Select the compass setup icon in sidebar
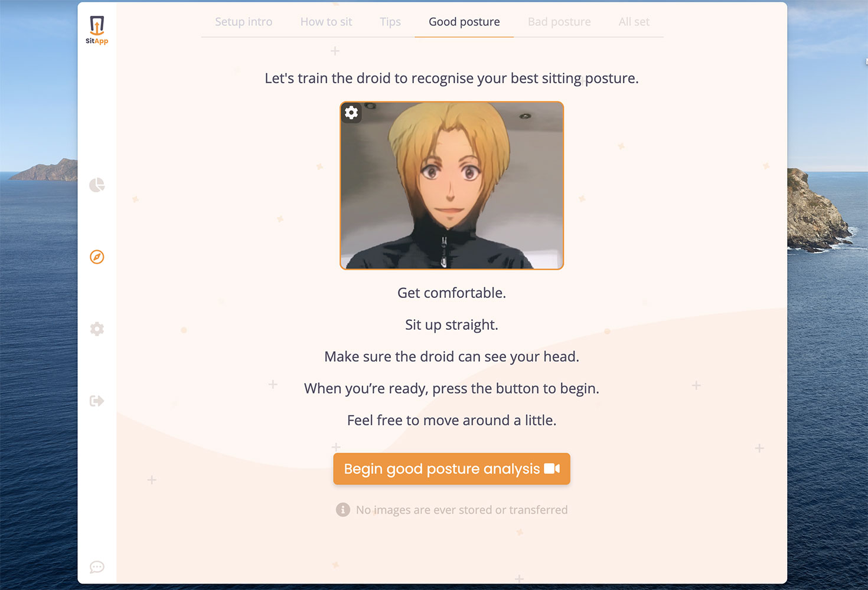The image size is (868, 590). (96, 257)
